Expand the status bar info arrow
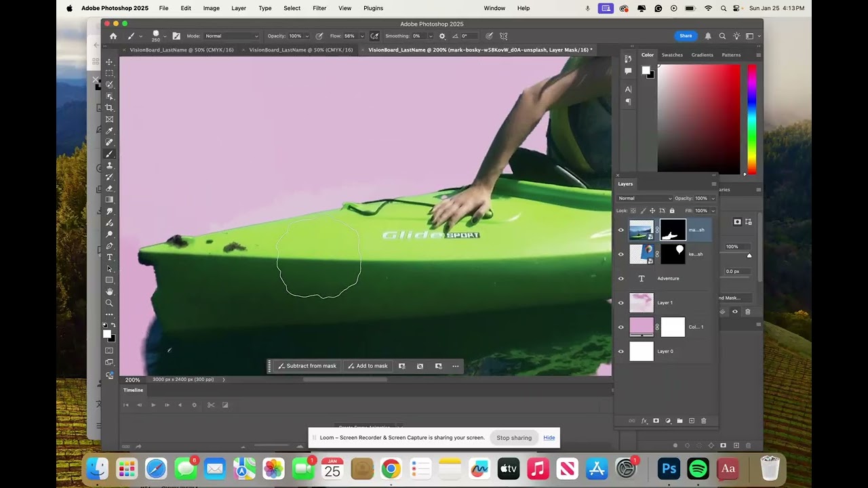868x488 pixels. point(224,380)
